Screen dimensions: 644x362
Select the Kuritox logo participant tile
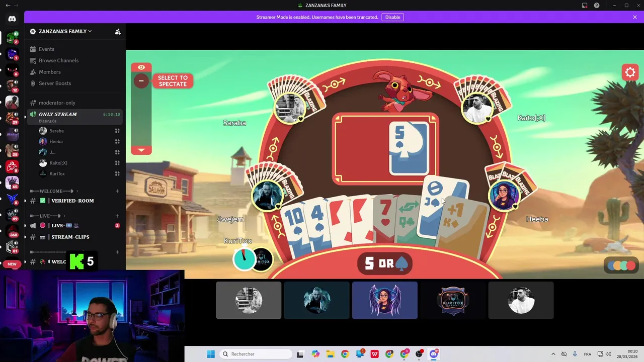(453, 301)
